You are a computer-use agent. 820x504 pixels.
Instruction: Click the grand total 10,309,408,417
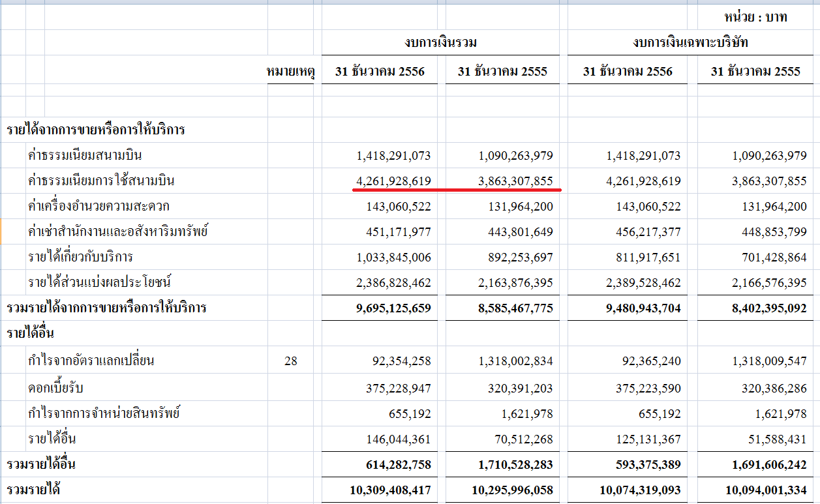[390, 490]
